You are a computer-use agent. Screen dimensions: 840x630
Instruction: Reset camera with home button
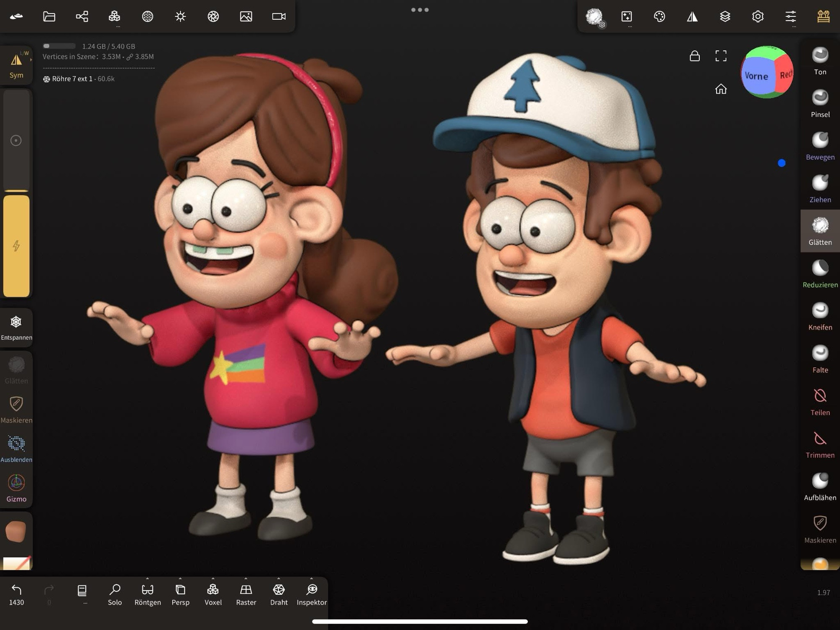click(x=721, y=89)
